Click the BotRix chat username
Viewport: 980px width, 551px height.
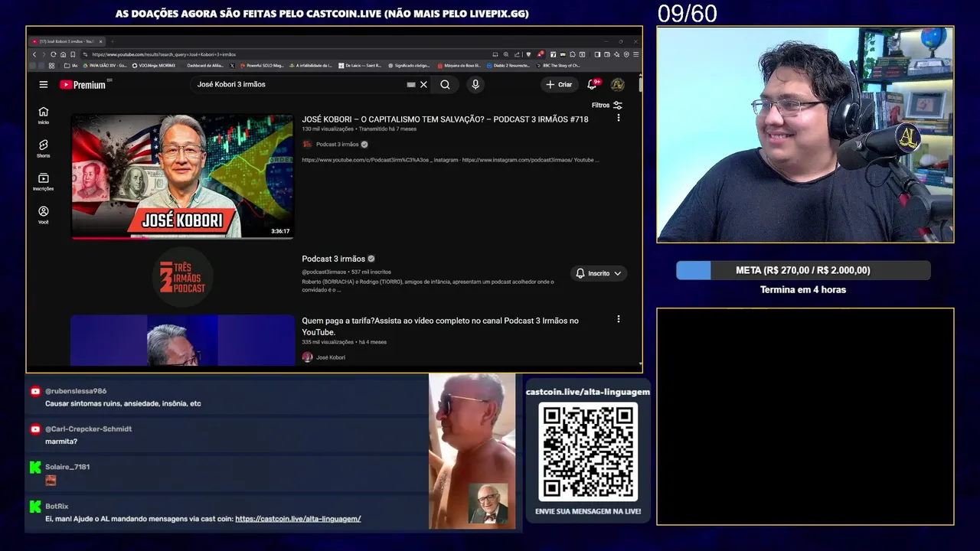57,507
